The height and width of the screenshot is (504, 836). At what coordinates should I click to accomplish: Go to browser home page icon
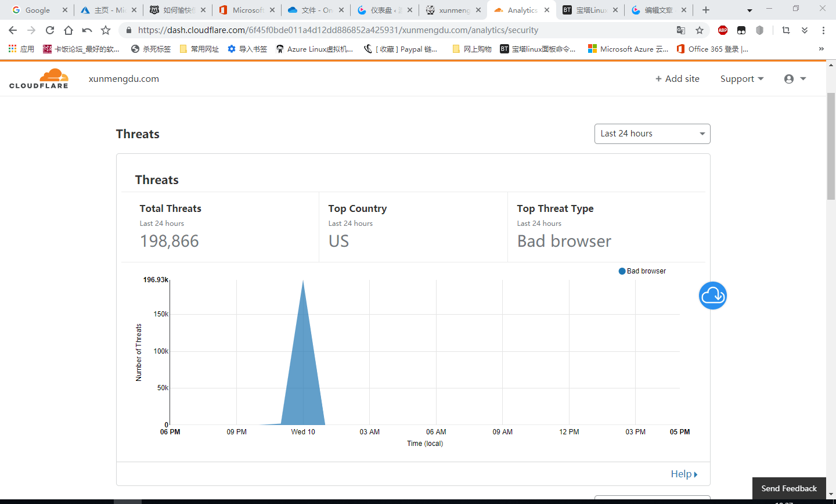[x=69, y=30]
